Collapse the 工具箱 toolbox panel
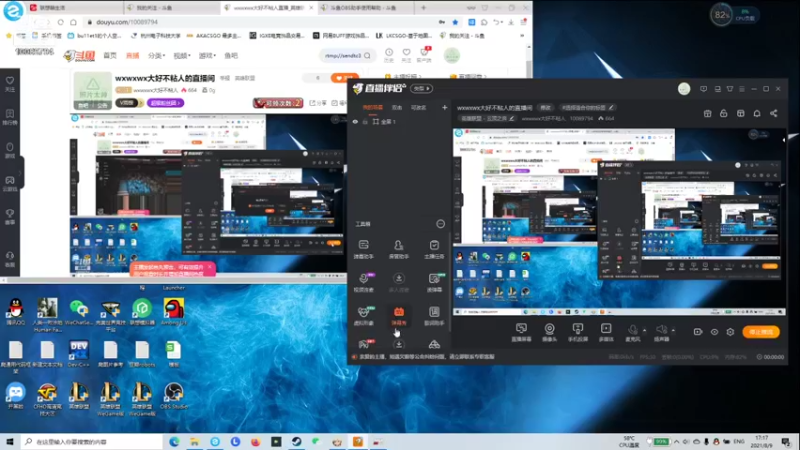This screenshot has width=800, height=450. tap(440, 223)
